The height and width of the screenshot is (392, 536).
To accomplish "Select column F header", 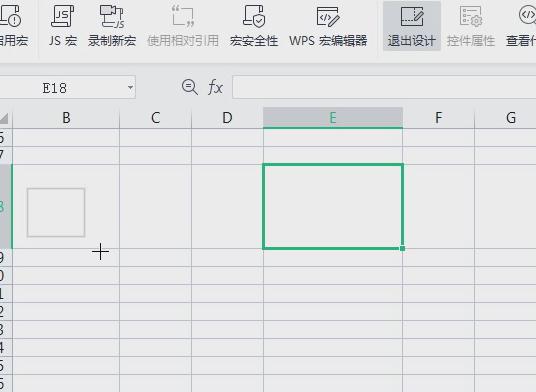I will [439, 118].
